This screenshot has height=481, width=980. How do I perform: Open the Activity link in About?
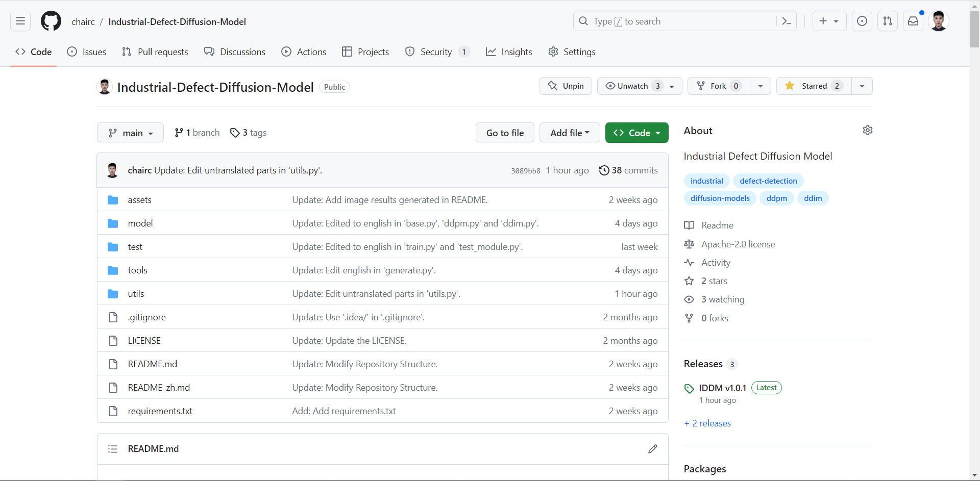[x=716, y=263]
